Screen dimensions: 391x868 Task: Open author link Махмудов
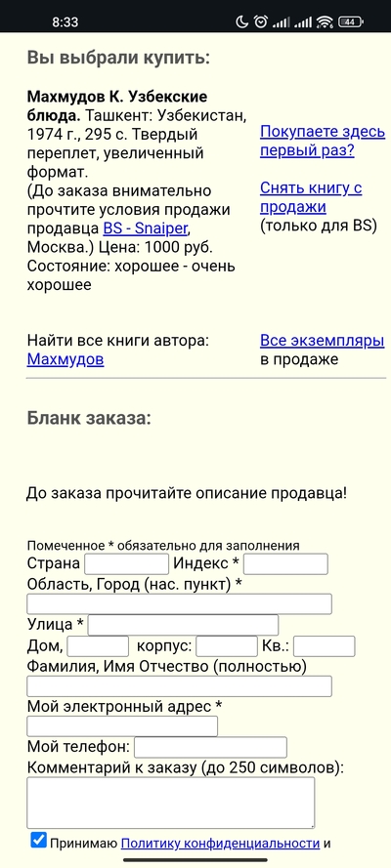65,360
